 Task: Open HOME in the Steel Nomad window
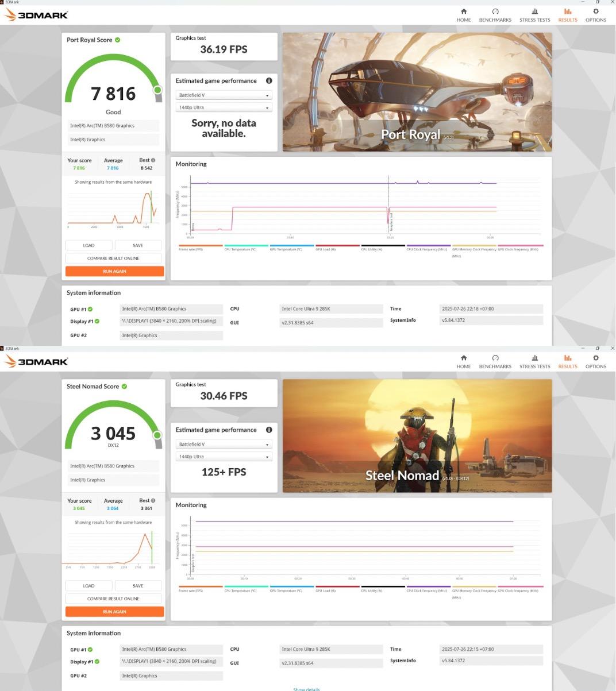coord(464,362)
